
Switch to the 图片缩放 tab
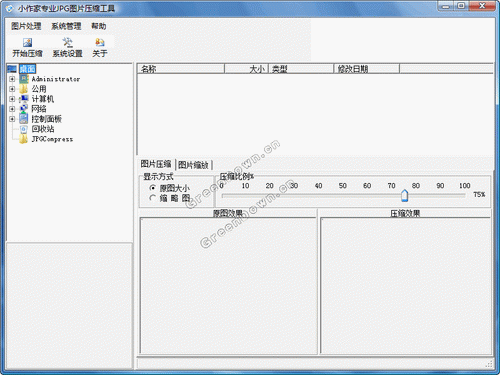(193, 165)
